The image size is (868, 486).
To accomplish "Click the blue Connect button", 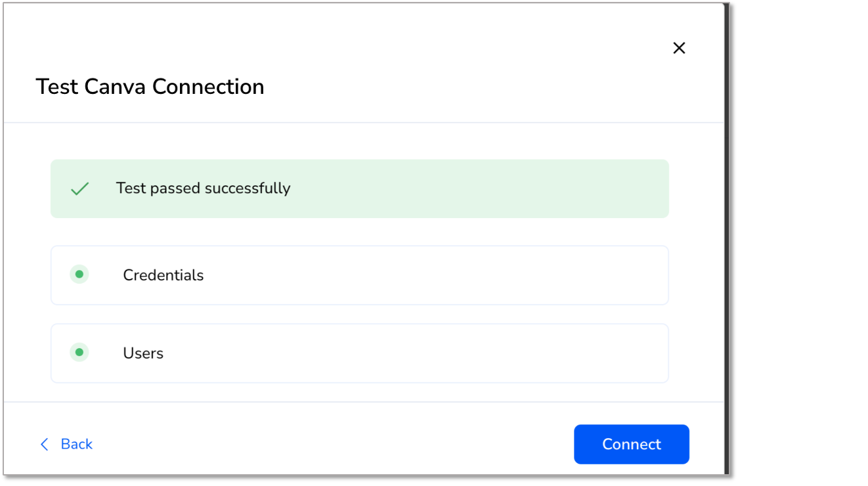I will point(632,445).
